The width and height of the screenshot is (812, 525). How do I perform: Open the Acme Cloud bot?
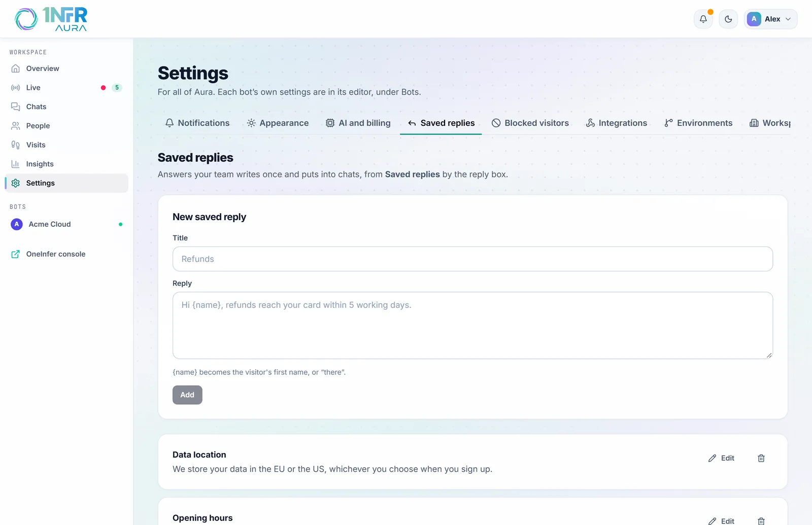click(x=66, y=224)
